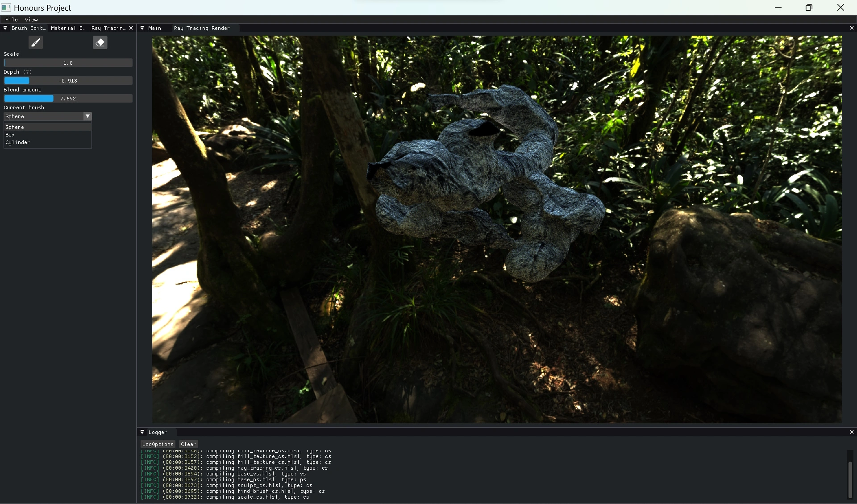The image size is (857, 504).
Task: Click the Logger panel dock triangle
Action: click(142, 432)
